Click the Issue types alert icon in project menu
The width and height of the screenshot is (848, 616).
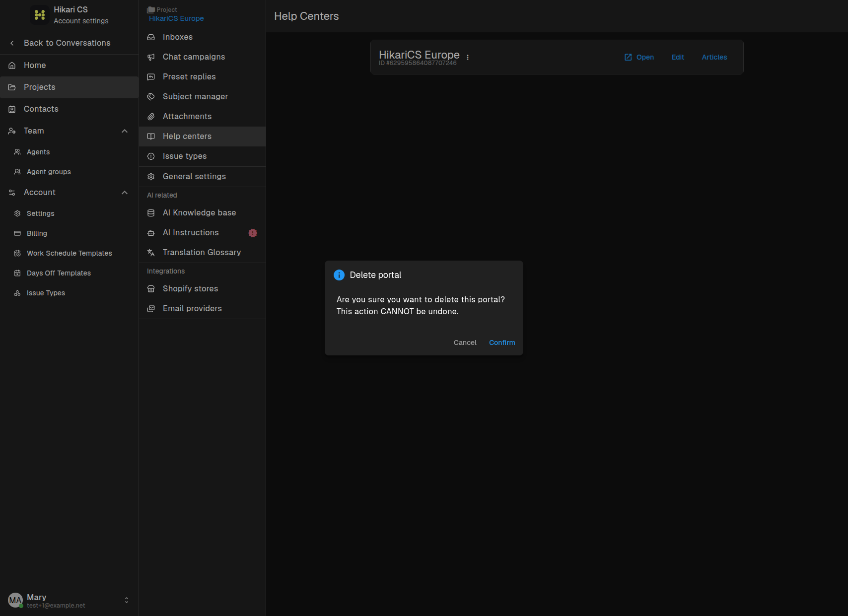point(151,156)
